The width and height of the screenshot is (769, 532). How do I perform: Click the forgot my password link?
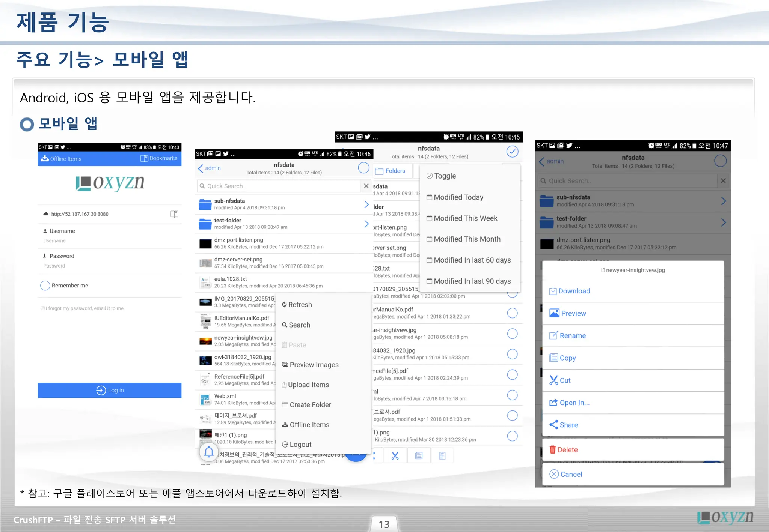pyautogui.click(x=83, y=308)
